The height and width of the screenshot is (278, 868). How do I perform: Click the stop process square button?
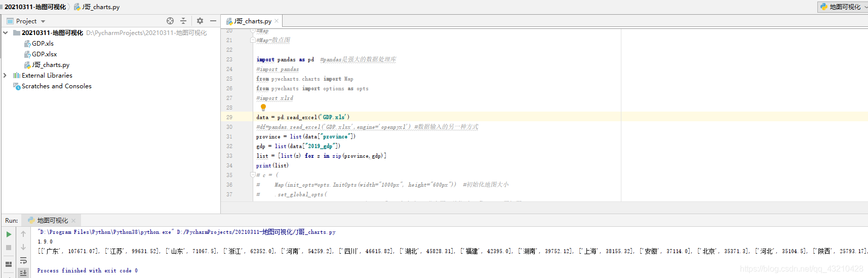[9, 248]
